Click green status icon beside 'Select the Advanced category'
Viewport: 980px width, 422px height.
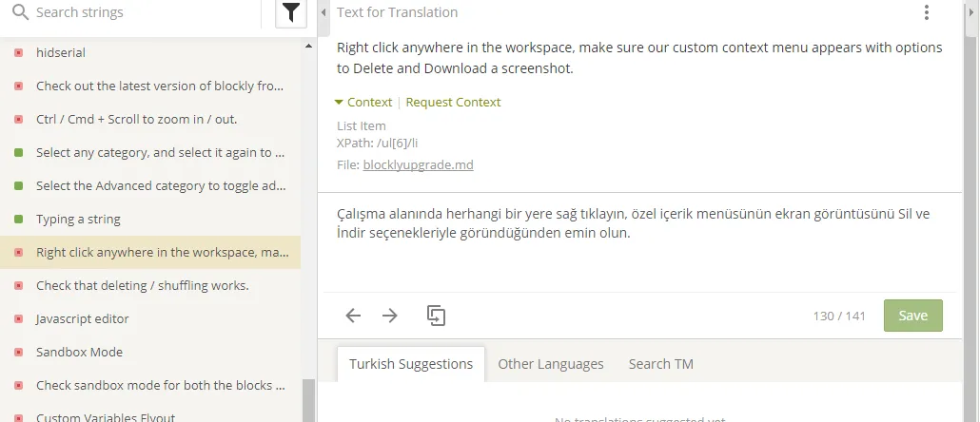tap(19, 186)
